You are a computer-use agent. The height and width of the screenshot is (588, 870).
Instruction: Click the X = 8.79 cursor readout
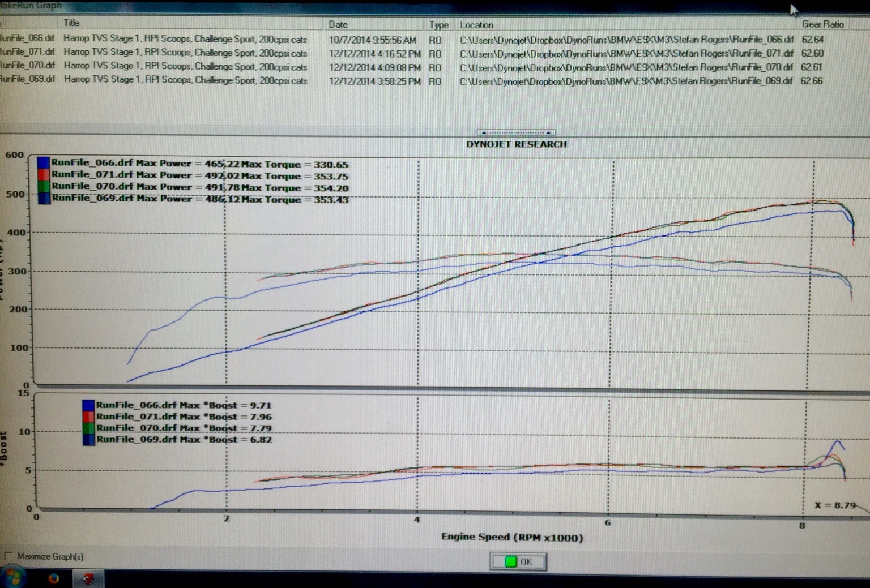pos(835,505)
